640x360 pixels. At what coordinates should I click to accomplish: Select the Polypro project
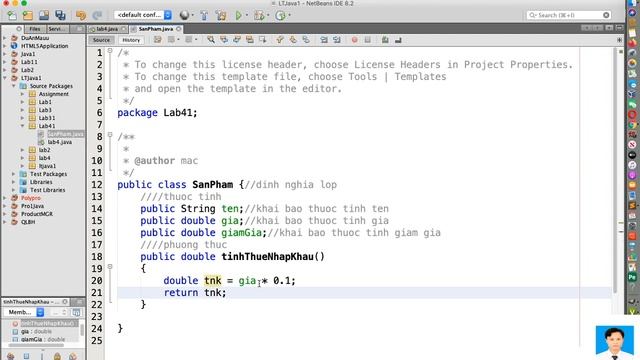[31, 198]
